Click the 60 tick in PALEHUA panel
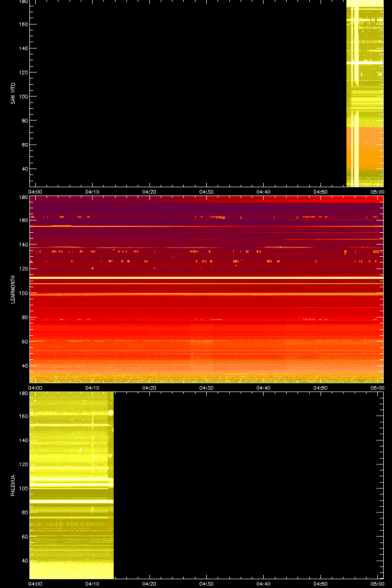392x588 pixels. click(24, 537)
